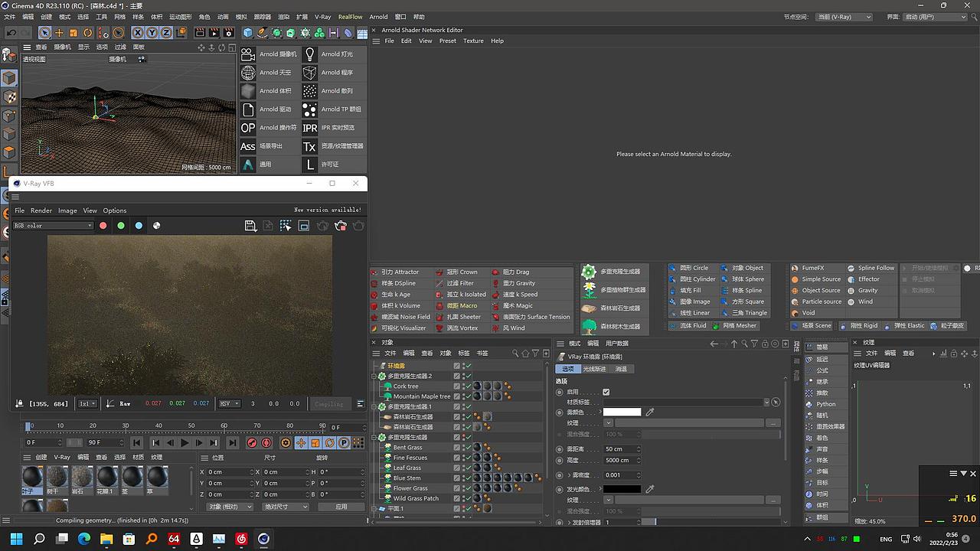Select Cork tree in object manager
Screen dimensions: 980x551
[406, 386]
